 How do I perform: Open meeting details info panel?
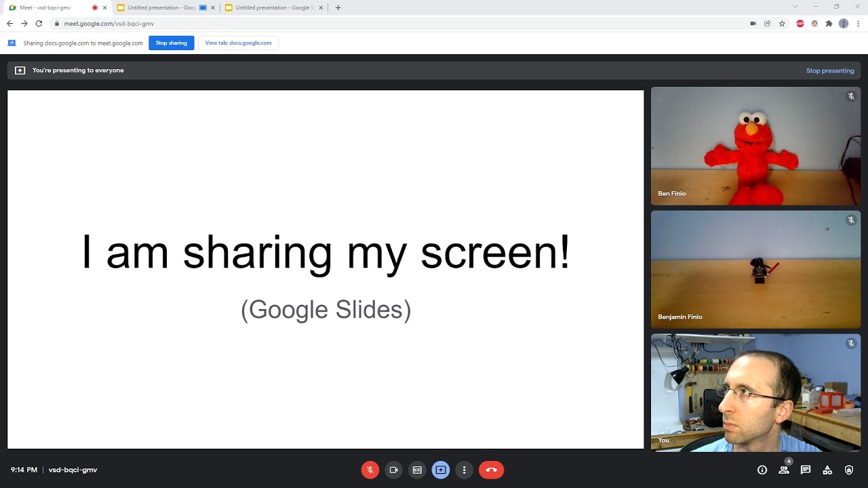(762, 470)
